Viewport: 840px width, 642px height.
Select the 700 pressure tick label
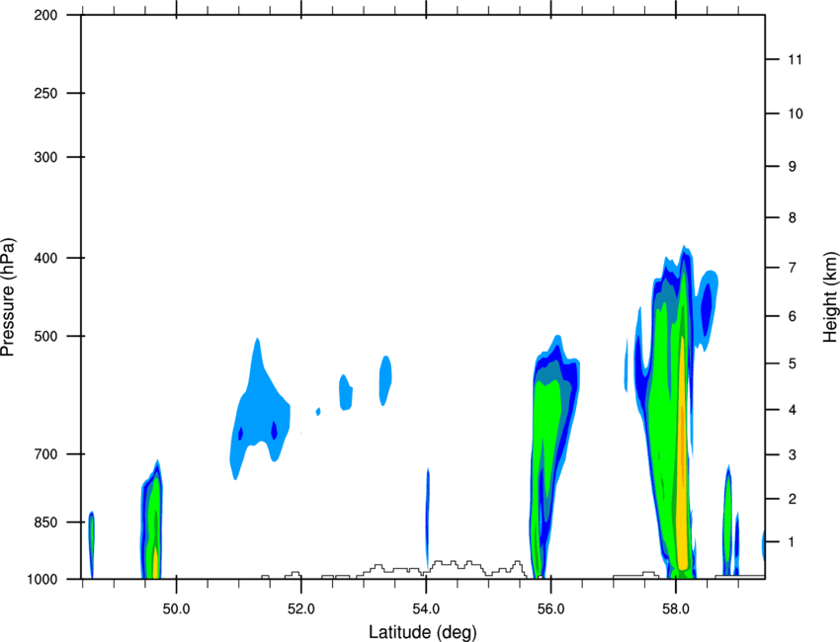45,454
